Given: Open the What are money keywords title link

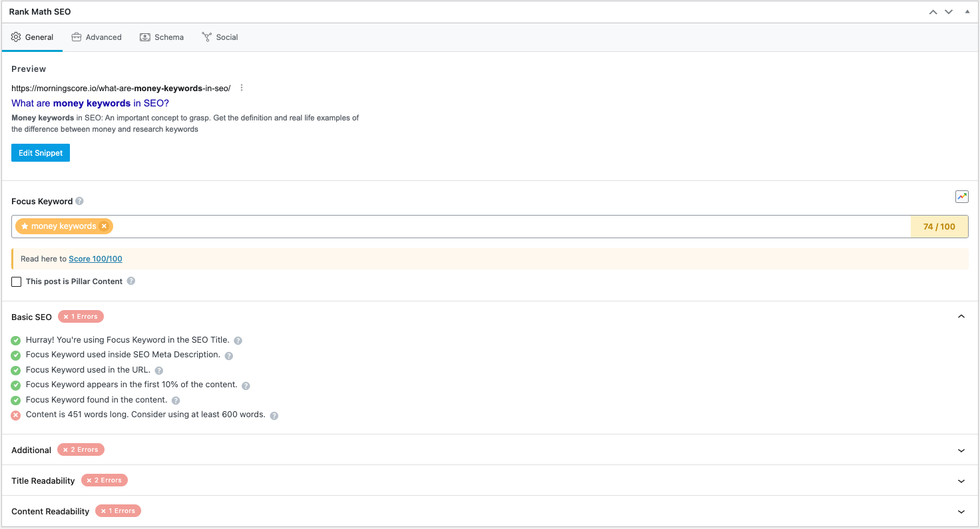Looking at the screenshot, I should click(x=90, y=103).
